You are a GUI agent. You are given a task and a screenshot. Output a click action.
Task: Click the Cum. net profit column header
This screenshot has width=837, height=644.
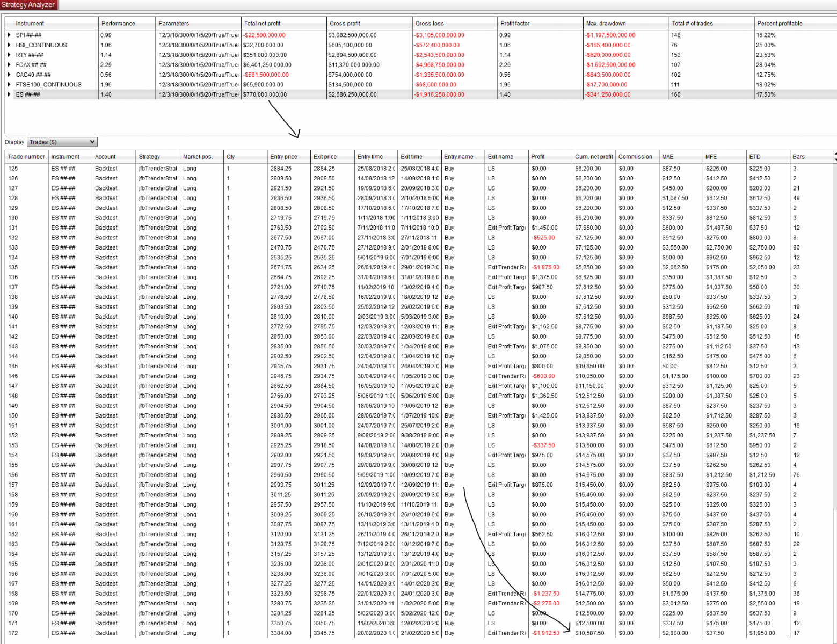click(x=593, y=156)
